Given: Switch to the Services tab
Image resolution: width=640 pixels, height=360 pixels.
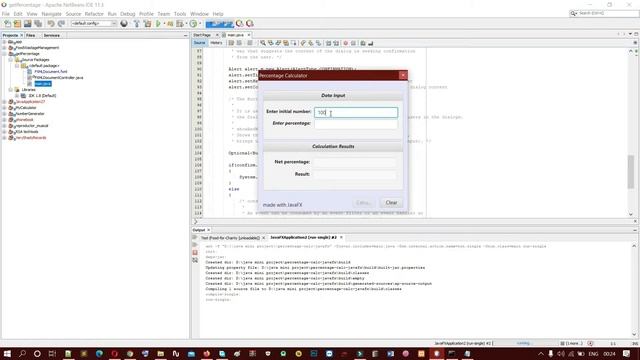Looking at the screenshot, I should tap(52, 36).
